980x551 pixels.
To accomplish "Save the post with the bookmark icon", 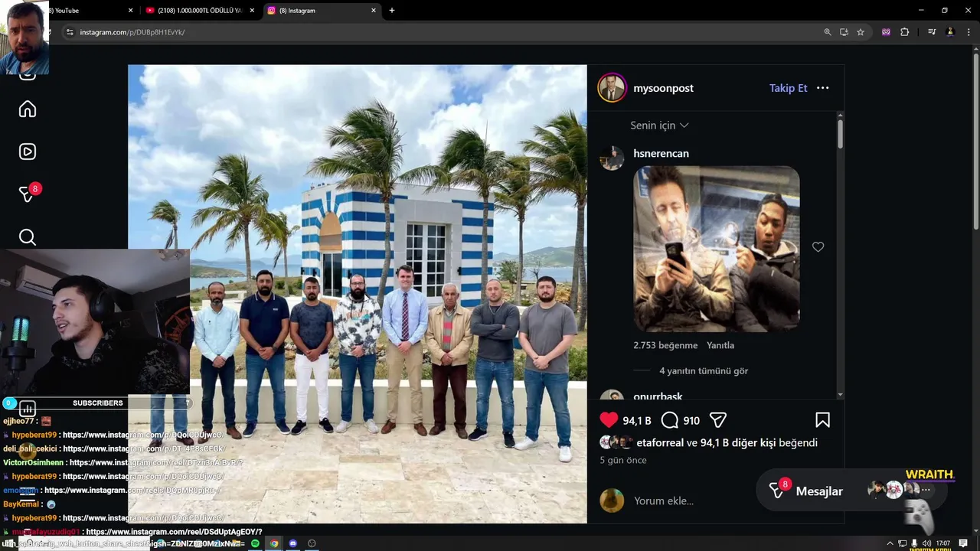I will pyautogui.click(x=822, y=420).
